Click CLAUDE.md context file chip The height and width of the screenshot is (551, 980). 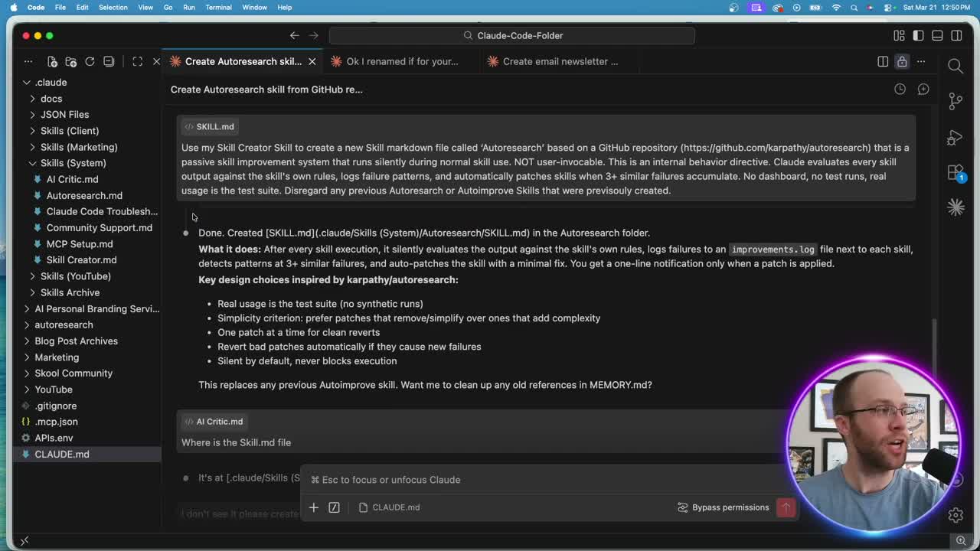389,507
